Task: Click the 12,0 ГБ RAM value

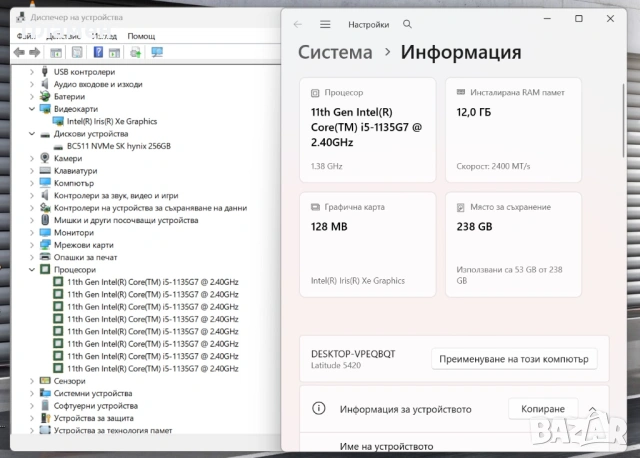Action: click(x=474, y=112)
